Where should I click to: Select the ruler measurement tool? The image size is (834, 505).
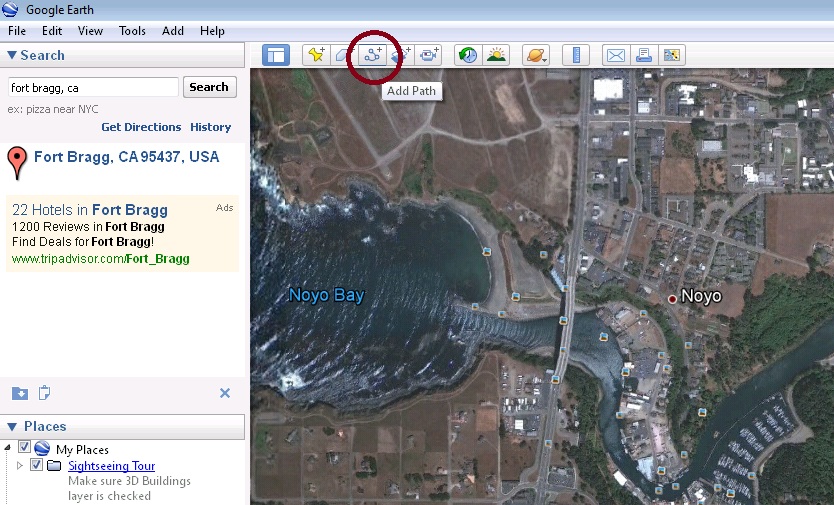click(575, 55)
